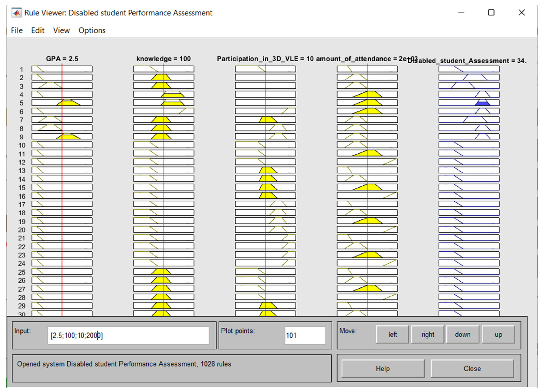Select rule number 13 label

coord(22,171)
